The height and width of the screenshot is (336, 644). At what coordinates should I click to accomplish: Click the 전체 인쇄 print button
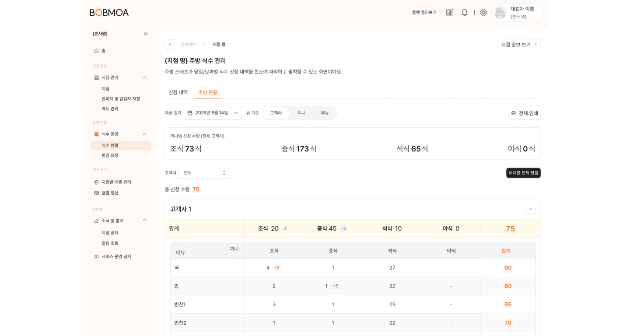[x=525, y=113]
